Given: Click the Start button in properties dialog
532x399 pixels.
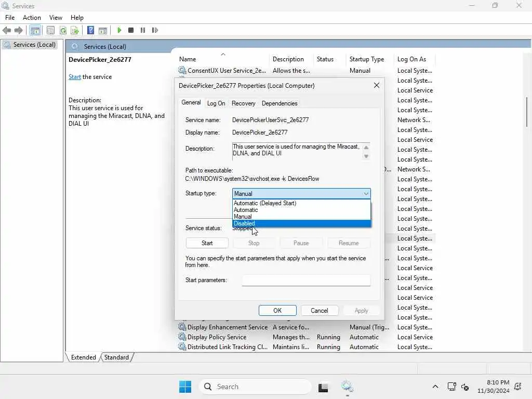Looking at the screenshot, I should 207,243.
